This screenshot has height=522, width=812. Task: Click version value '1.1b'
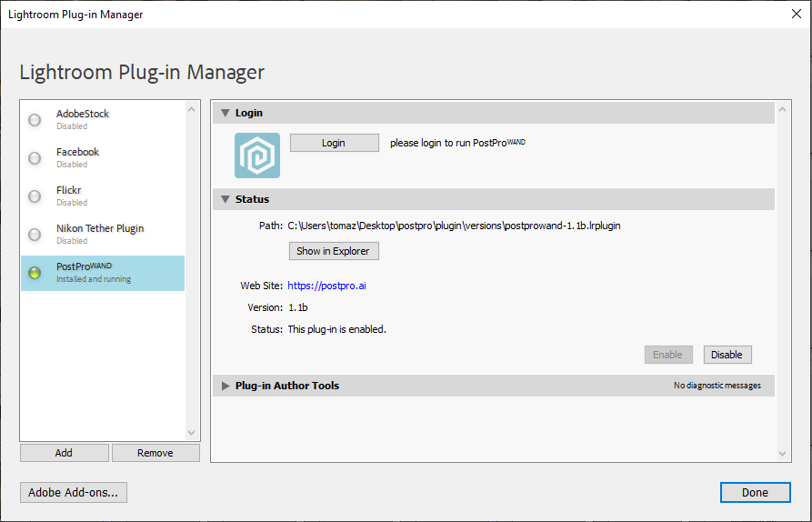[x=297, y=307]
